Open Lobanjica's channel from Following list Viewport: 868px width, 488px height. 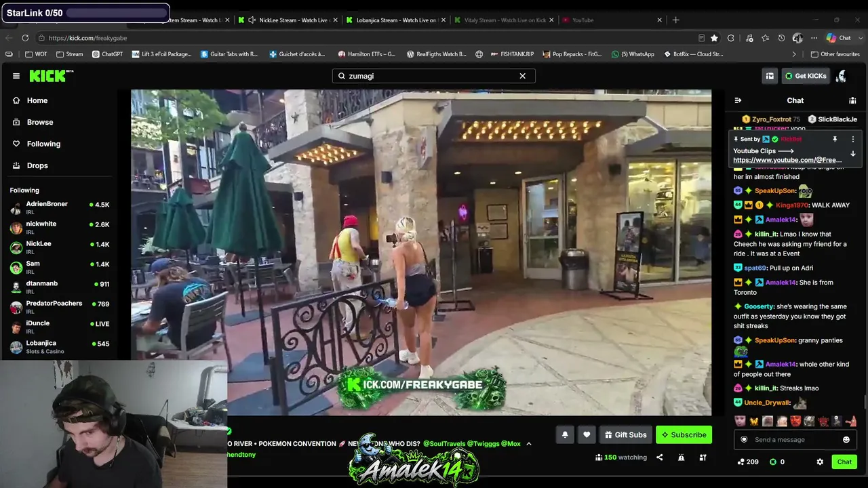[x=60, y=346]
